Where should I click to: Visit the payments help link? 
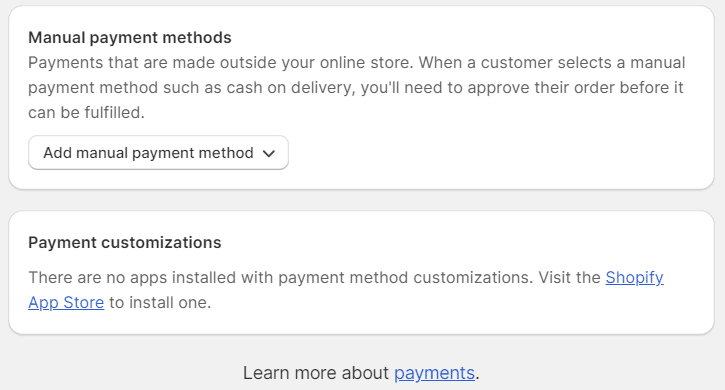(434, 373)
